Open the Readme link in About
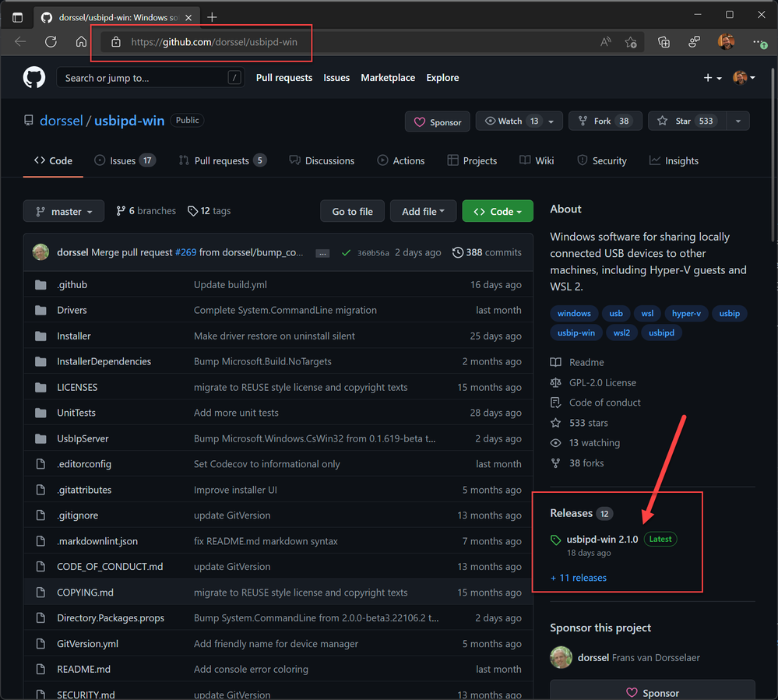The image size is (778, 700). pyautogui.click(x=586, y=363)
